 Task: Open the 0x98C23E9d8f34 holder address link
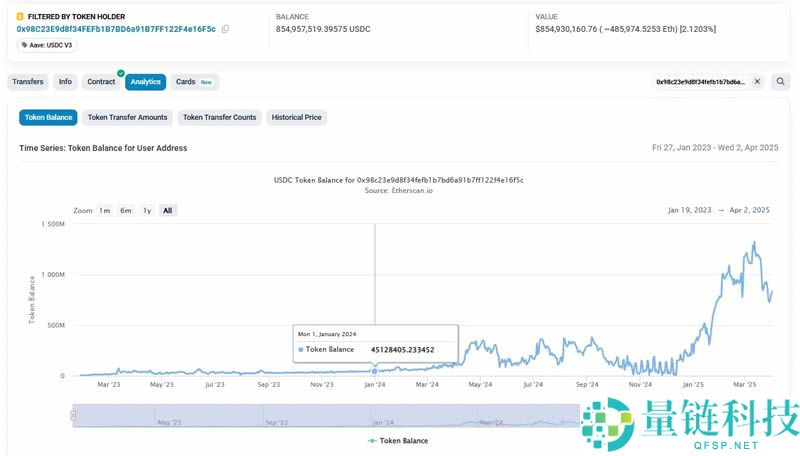click(x=116, y=29)
